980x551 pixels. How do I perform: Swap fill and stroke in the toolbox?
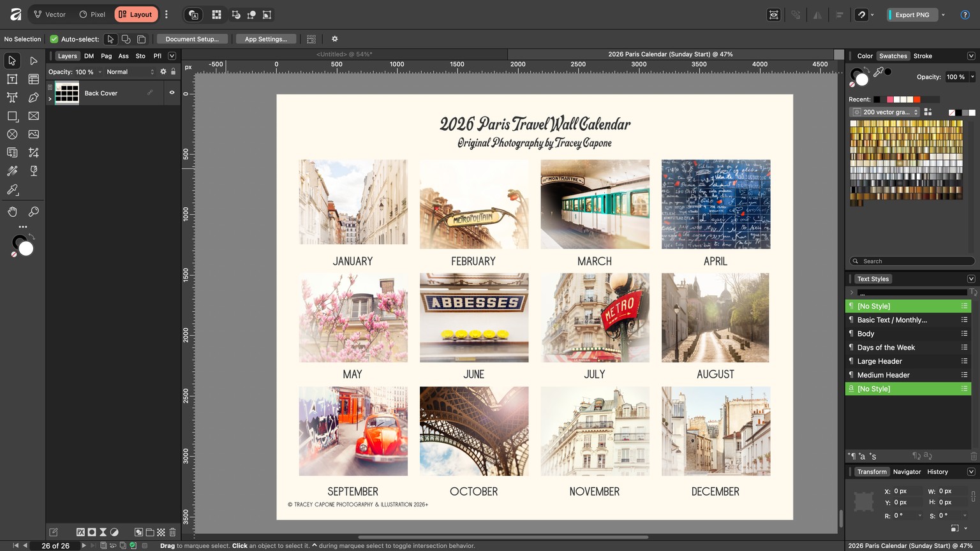tap(31, 237)
